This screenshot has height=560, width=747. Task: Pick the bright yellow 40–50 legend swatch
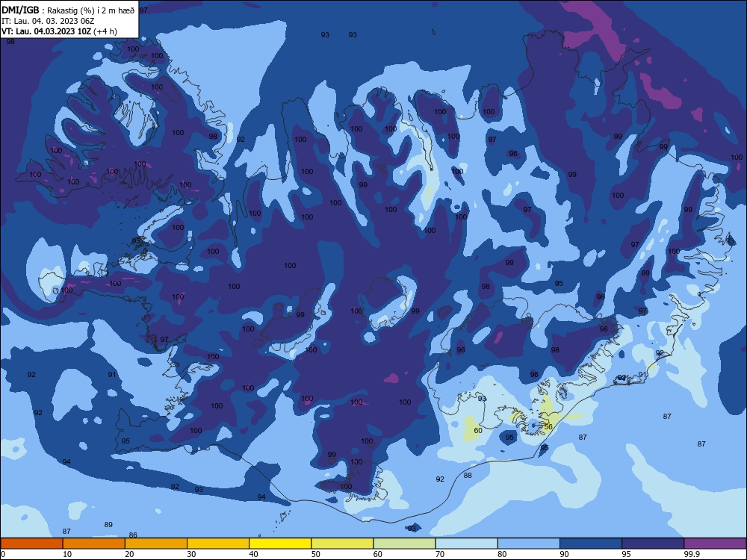point(280,544)
